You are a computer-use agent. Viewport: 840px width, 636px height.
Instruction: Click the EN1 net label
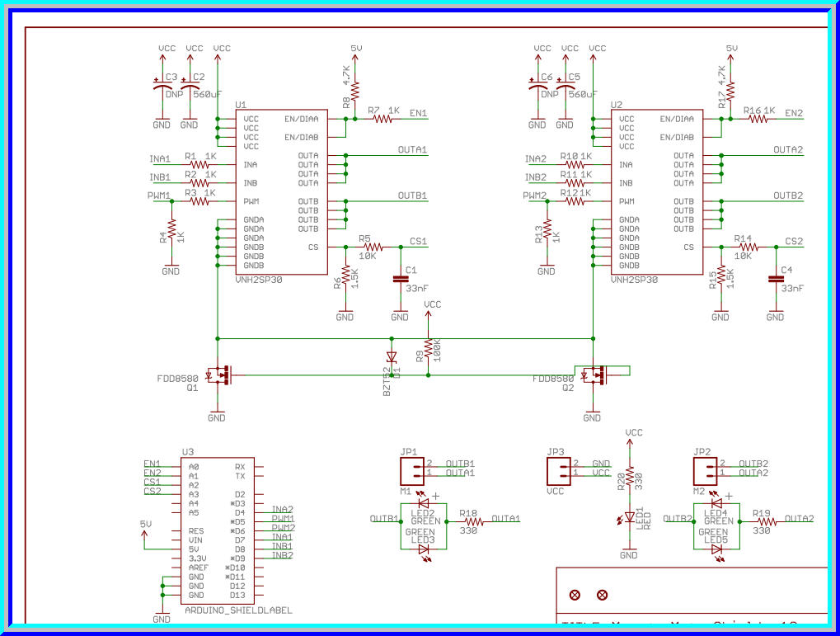coord(418,112)
